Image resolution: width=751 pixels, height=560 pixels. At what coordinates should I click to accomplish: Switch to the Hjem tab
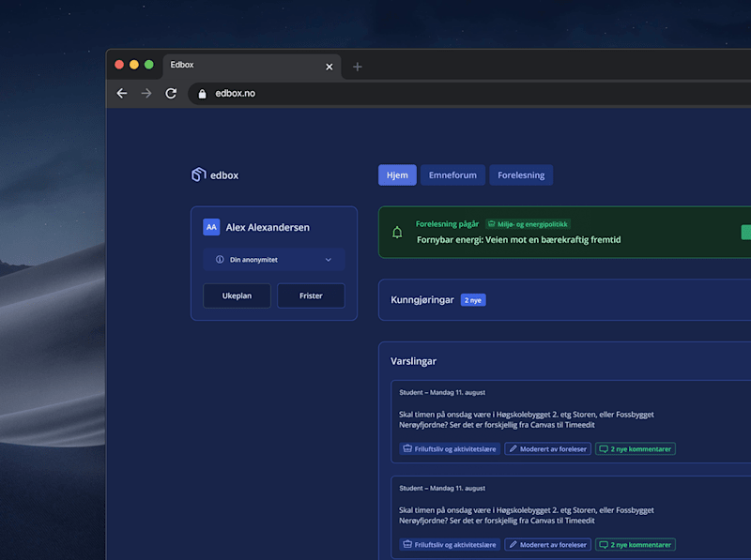pyautogui.click(x=397, y=175)
